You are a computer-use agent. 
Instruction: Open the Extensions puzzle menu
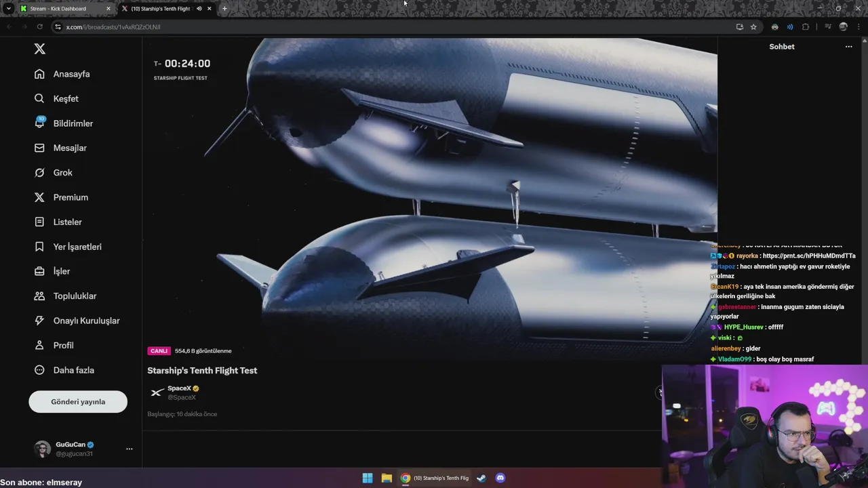pos(806,27)
